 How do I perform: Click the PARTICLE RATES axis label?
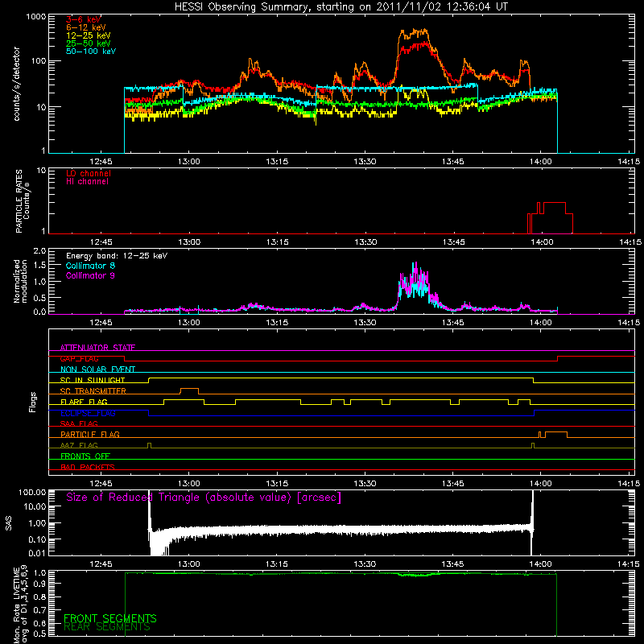23,200
